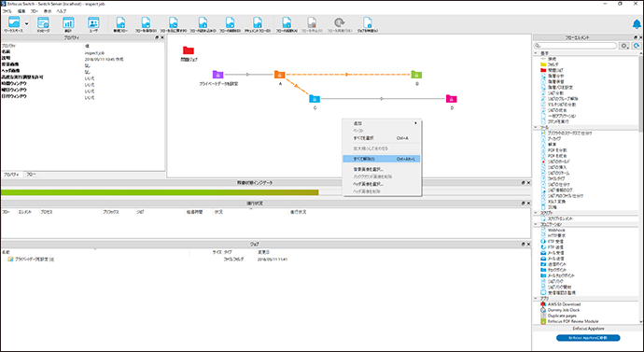
Task: Collapse the Tools section in Flow Elements
Action: (x=536, y=127)
